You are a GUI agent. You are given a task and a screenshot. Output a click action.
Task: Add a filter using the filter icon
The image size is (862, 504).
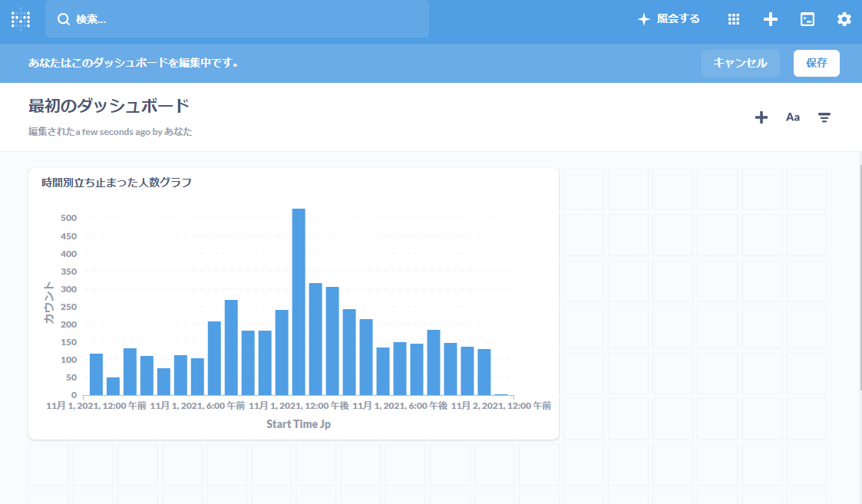click(824, 117)
